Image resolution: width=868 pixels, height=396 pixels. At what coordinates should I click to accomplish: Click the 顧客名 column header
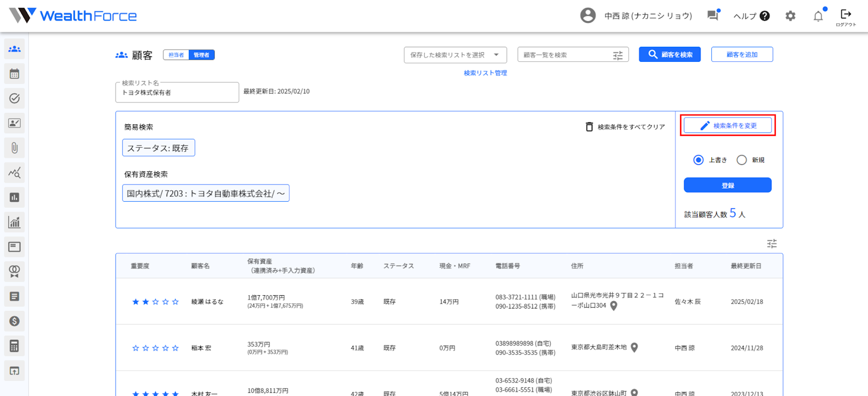201,266
